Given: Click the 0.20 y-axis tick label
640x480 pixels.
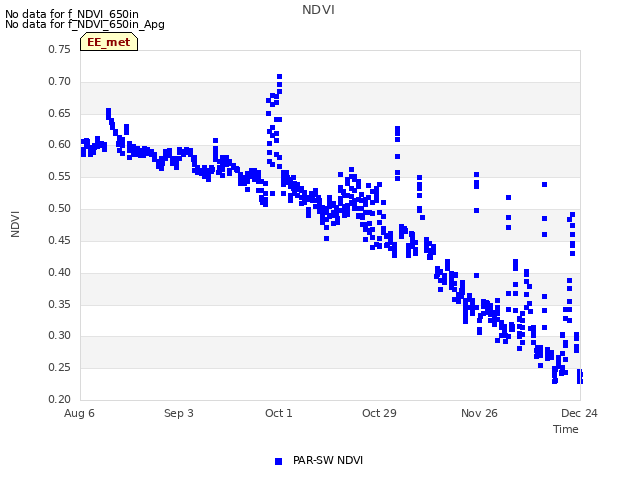Looking at the screenshot, I should [60, 399].
